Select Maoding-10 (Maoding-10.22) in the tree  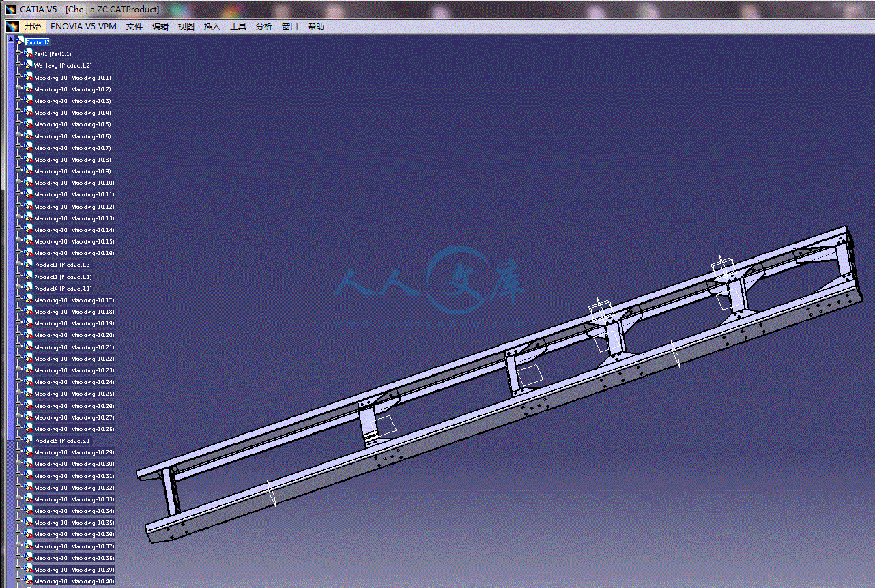pyautogui.click(x=74, y=359)
